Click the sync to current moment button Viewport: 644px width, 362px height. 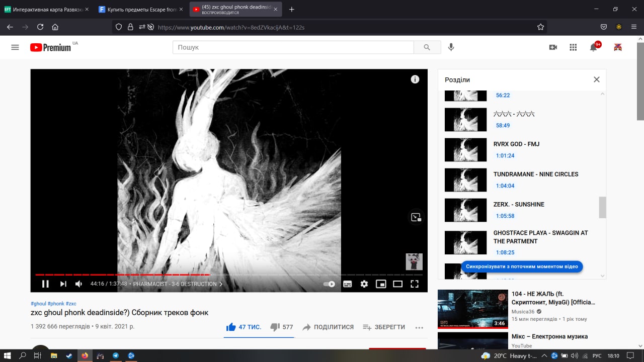522,266
